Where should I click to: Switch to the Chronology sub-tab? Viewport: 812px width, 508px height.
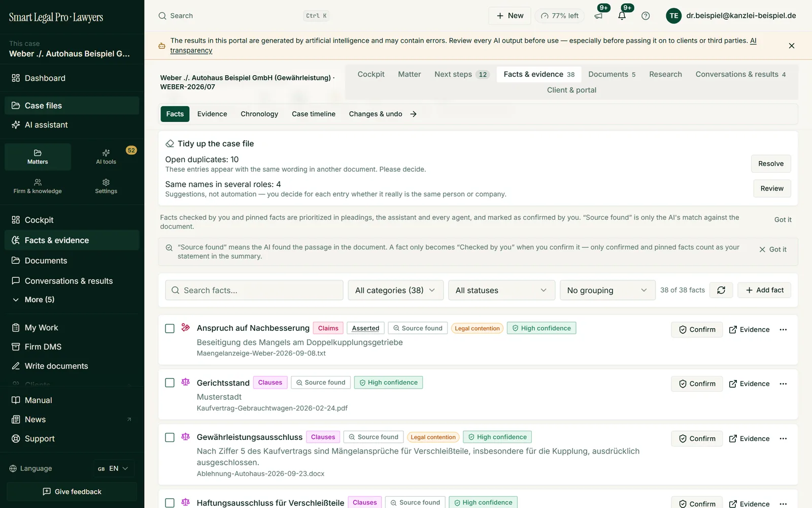point(259,114)
